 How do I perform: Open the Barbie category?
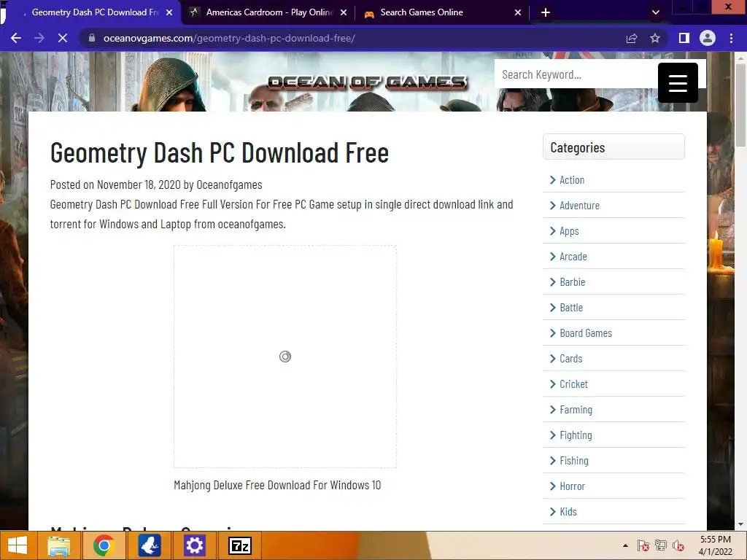tap(572, 282)
